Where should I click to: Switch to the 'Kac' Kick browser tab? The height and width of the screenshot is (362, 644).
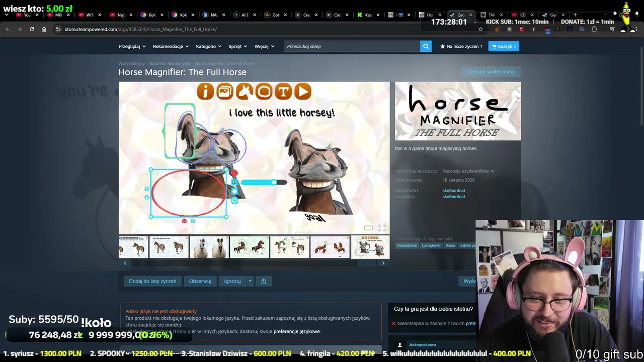tap(368, 15)
